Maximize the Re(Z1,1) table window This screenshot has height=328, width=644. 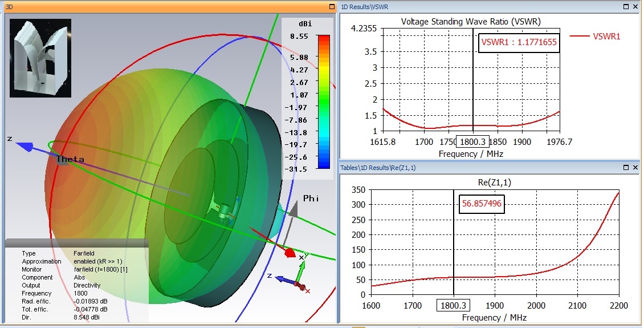625,168
